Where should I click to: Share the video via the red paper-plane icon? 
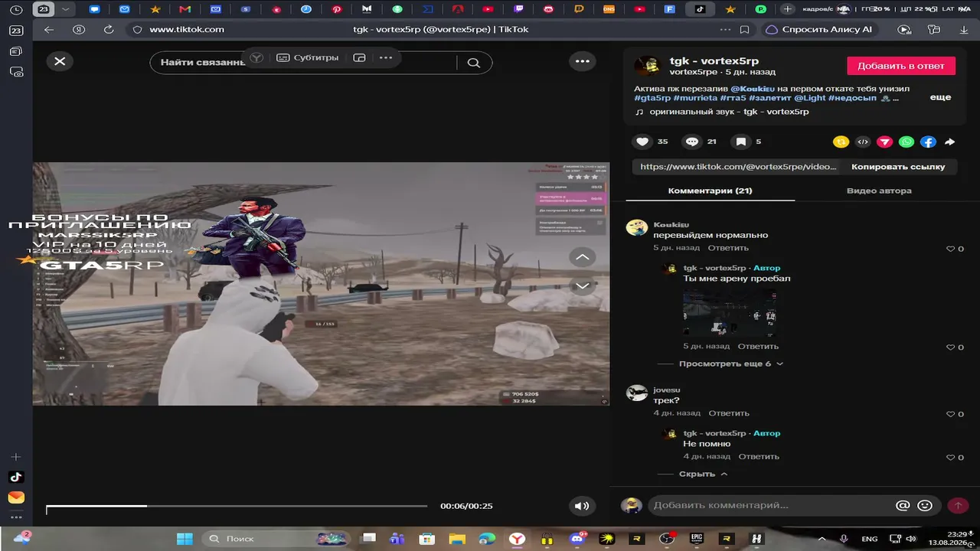(x=885, y=142)
